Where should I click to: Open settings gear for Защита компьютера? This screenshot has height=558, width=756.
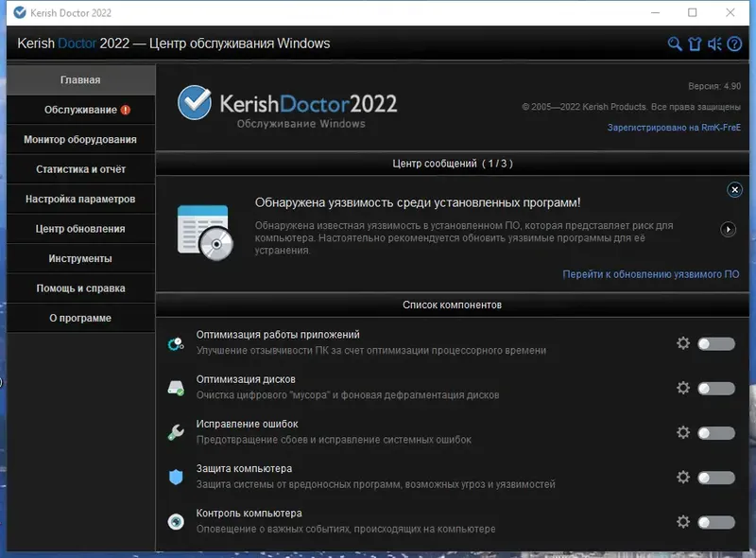click(683, 477)
